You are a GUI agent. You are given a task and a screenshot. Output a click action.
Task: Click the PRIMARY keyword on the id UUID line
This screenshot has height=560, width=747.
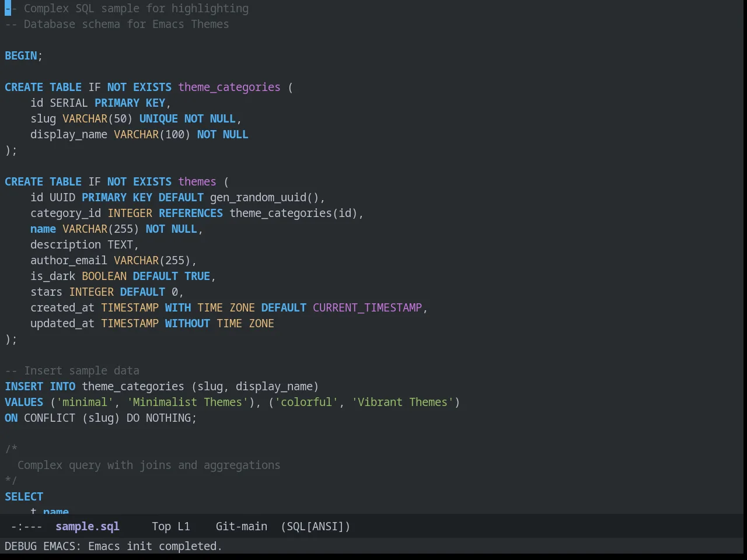click(x=104, y=197)
